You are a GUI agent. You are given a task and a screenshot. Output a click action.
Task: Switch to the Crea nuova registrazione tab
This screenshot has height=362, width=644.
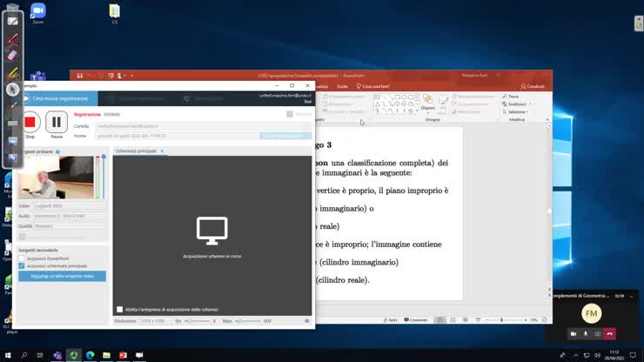coord(57,98)
